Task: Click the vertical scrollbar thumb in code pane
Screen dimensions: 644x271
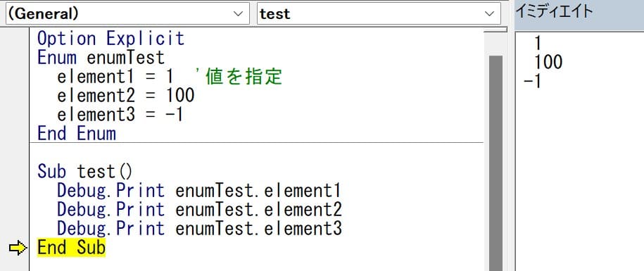Action: click(495, 163)
